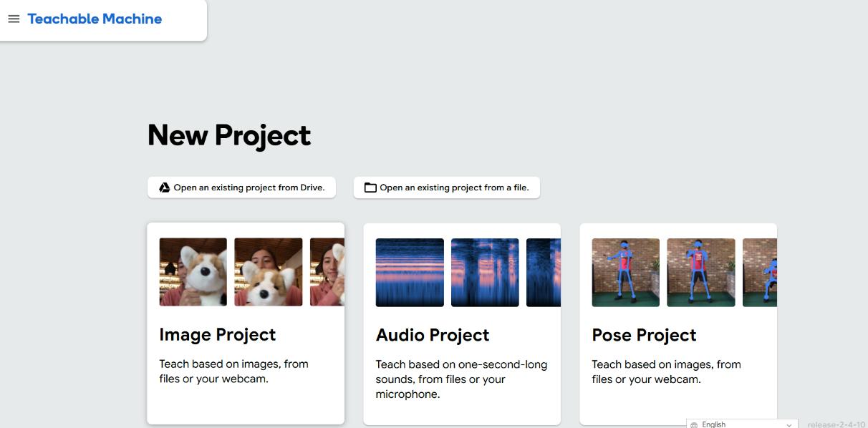
Task: Open an existing project from Drive
Action: tap(249, 188)
